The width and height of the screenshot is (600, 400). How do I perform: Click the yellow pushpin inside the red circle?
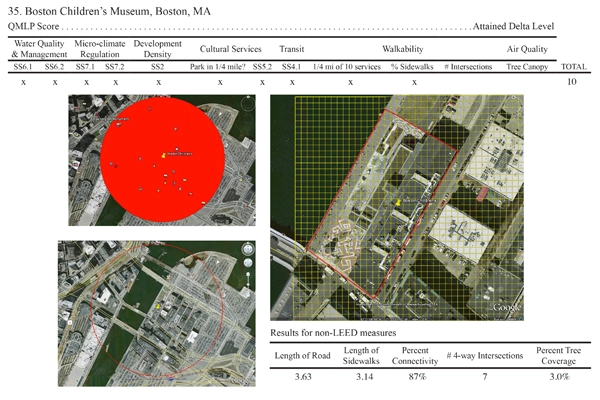pyautogui.click(x=164, y=155)
